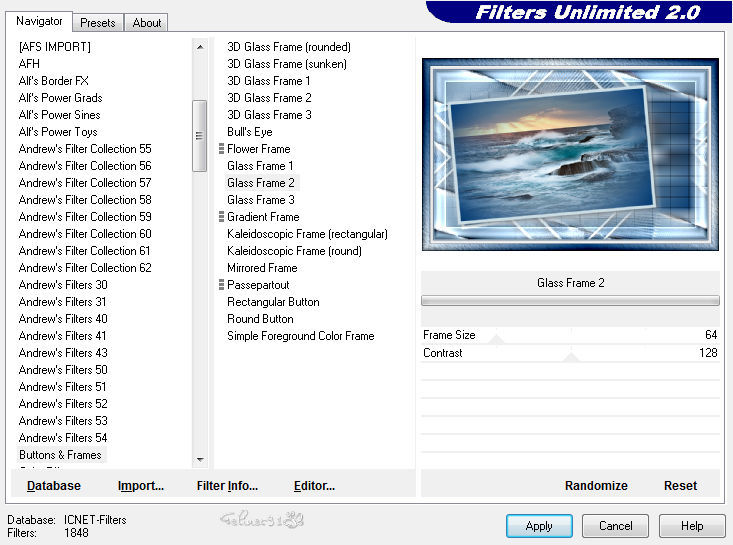Click the Cancel button

(x=615, y=525)
